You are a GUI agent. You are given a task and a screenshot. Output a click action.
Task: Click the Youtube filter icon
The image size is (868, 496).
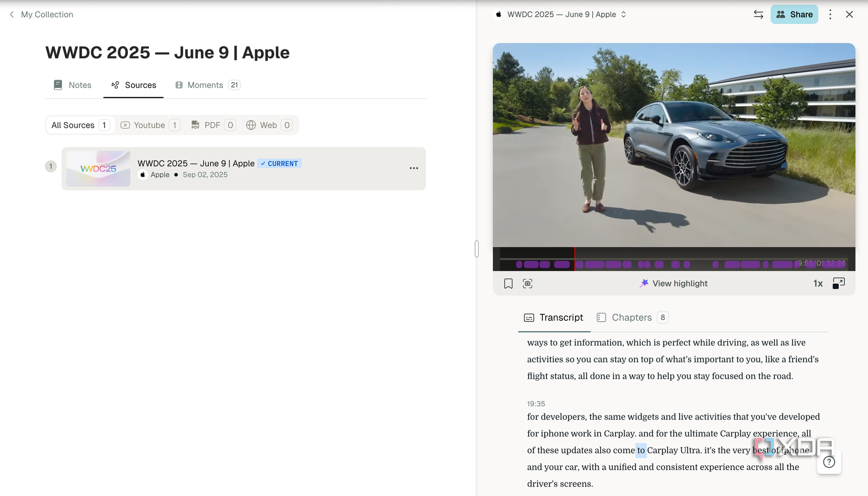click(125, 125)
